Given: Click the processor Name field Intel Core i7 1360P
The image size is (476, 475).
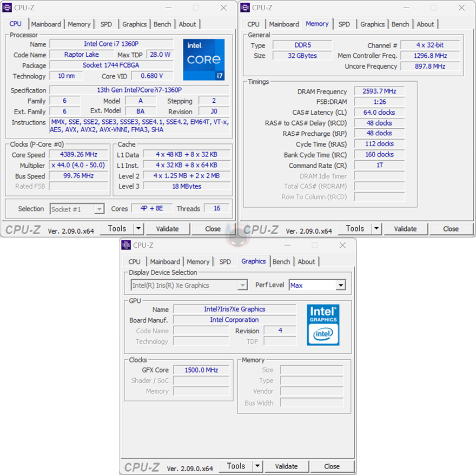Looking at the screenshot, I should (111, 44).
